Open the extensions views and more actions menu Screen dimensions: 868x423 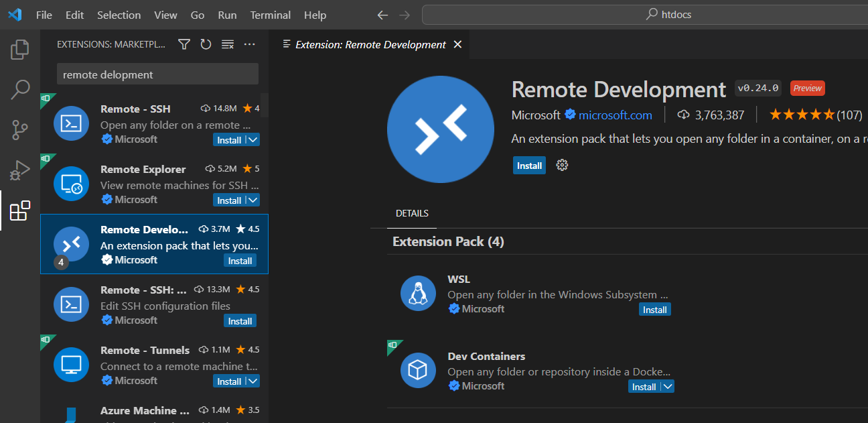point(250,44)
